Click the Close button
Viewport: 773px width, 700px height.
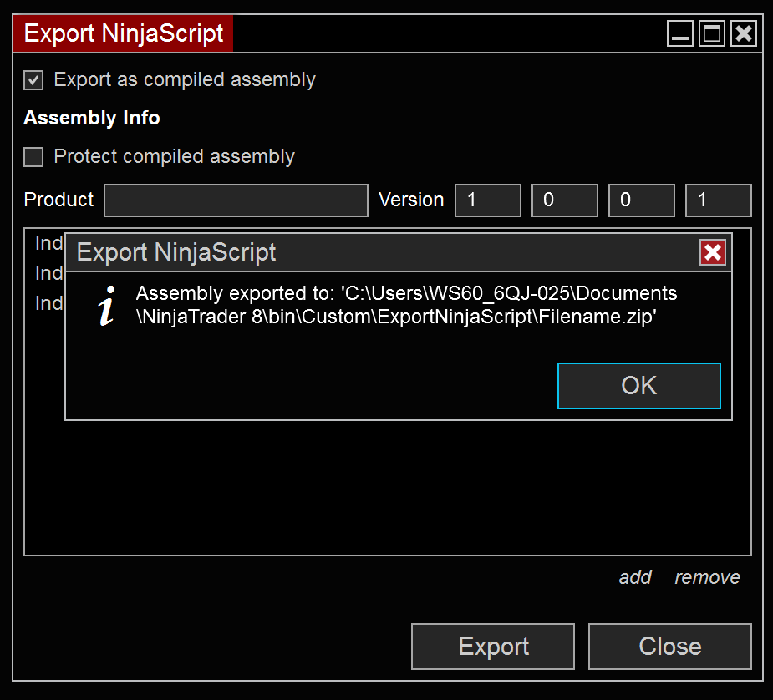tap(670, 647)
